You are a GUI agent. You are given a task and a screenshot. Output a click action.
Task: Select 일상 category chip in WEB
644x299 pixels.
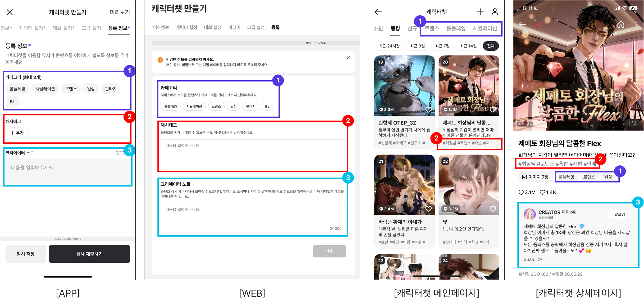pyautogui.click(x=234, y=106)
